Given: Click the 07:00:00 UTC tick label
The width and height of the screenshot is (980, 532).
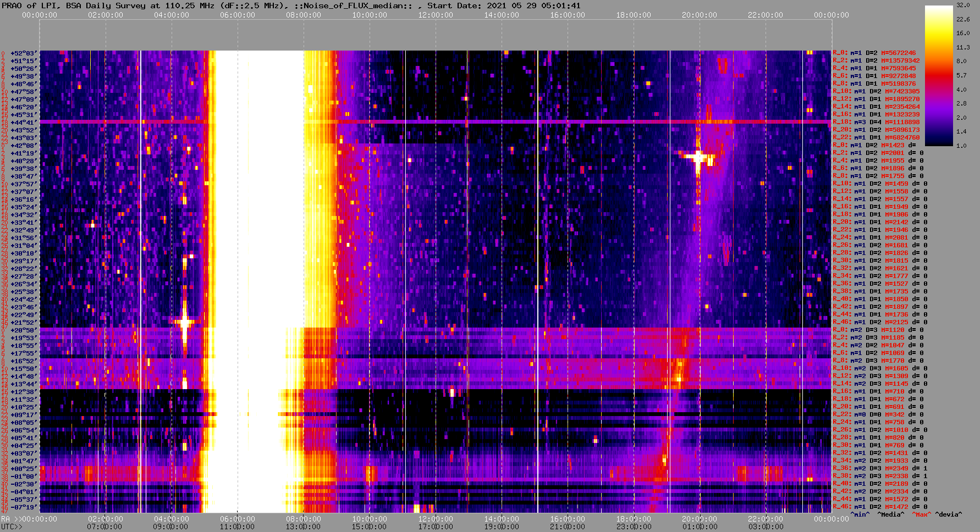Looking at the screenshot, I should [106, 527].
